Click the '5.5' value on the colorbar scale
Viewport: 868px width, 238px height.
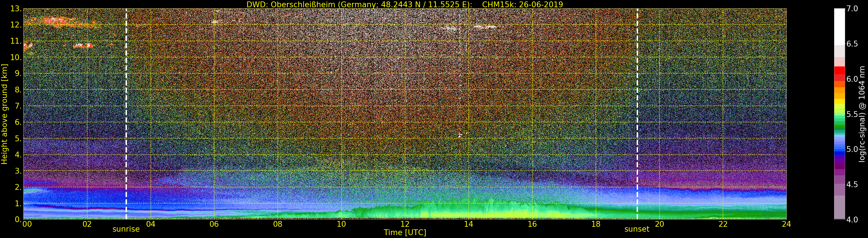(x=852, y=114)
